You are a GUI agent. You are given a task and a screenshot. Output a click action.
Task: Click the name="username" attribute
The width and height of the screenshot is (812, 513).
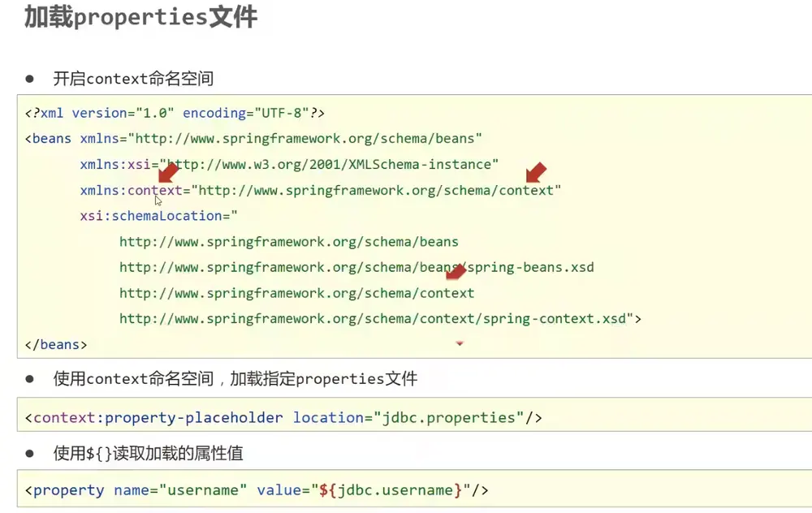[x=180, y=490]
